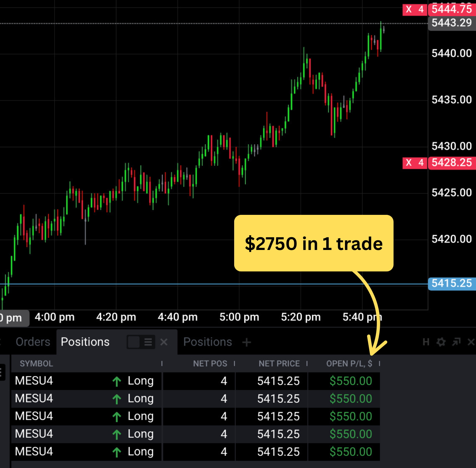Sort by the NET PRICE column header

(279, 364)
